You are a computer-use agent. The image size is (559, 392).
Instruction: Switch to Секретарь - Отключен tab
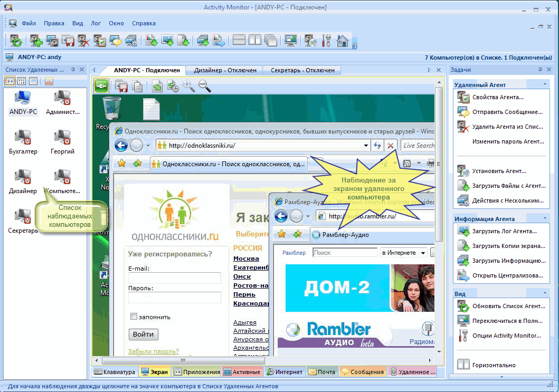pos(302,70)
